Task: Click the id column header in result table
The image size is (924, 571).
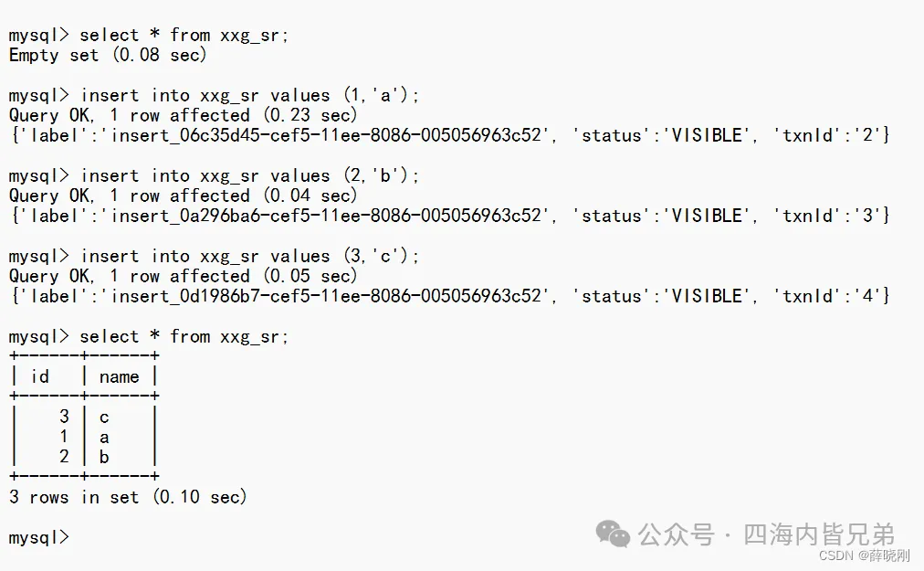Action: (40, 376)
